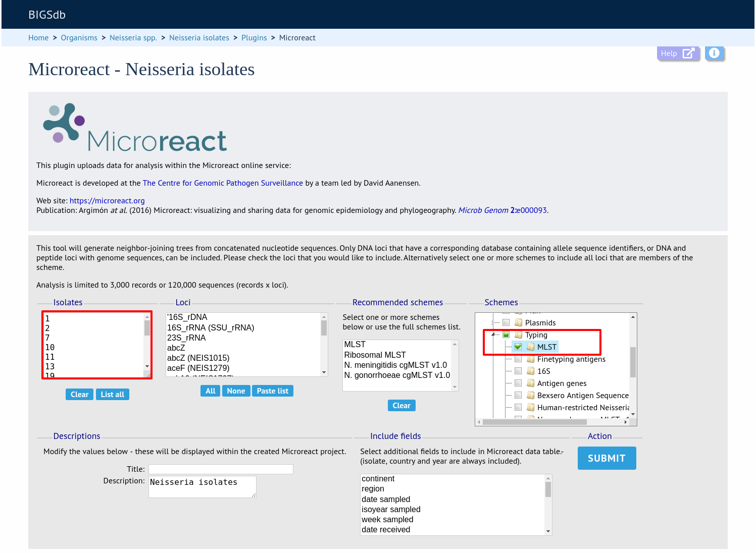Go to the Home breadcrumb
The width and height of the screenshot is (756, 553).
[38, 38]
